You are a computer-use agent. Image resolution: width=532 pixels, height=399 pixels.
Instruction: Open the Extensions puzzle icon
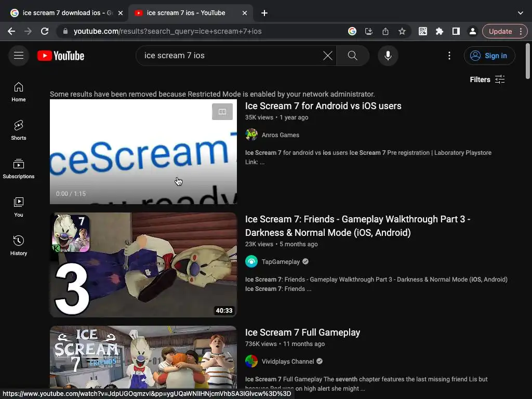pyautogui.click(x=440, y=31)
